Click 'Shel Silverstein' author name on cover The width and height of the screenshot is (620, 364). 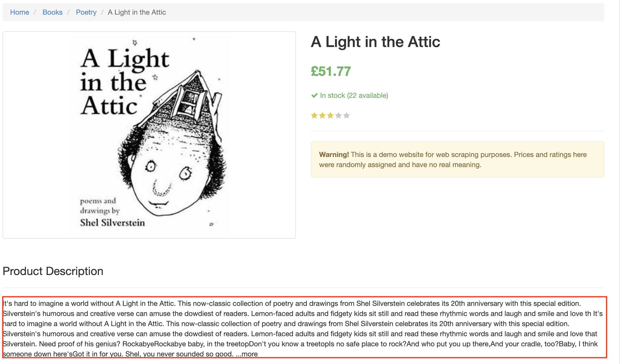113,223
